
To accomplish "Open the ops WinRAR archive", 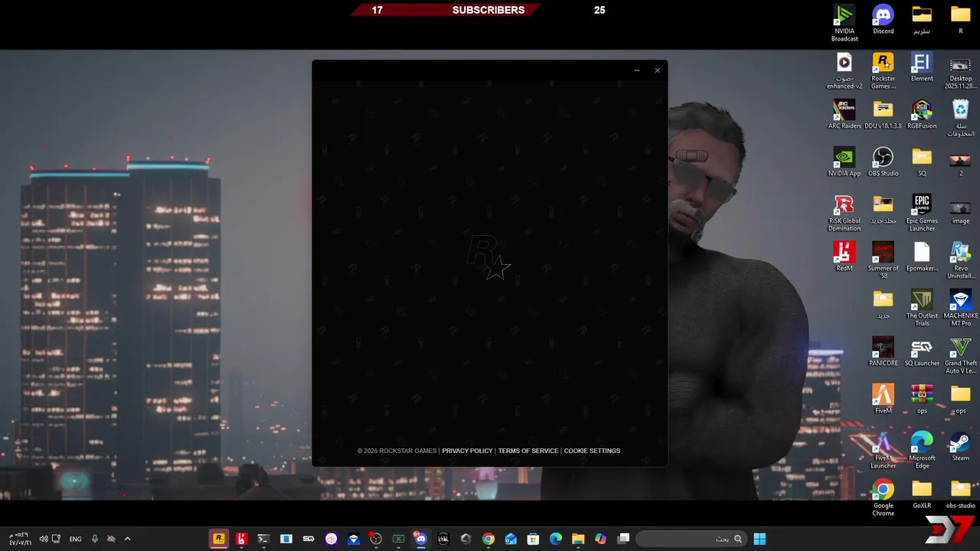I will tap(922, 399).
